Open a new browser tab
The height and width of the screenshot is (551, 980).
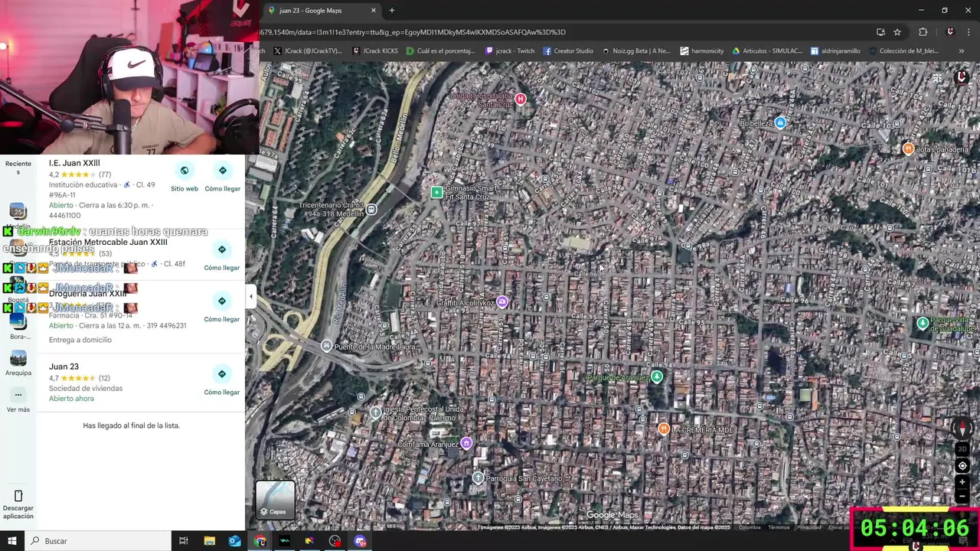pos(392,11)
